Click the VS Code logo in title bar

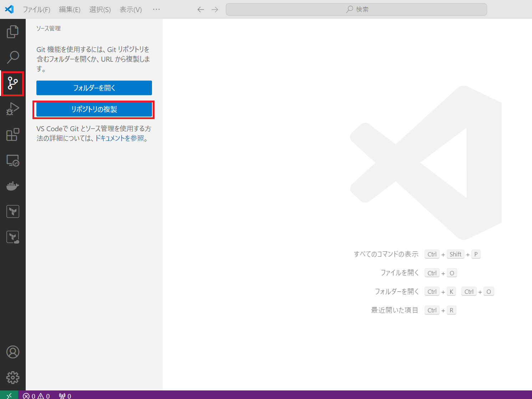[10, 9]
